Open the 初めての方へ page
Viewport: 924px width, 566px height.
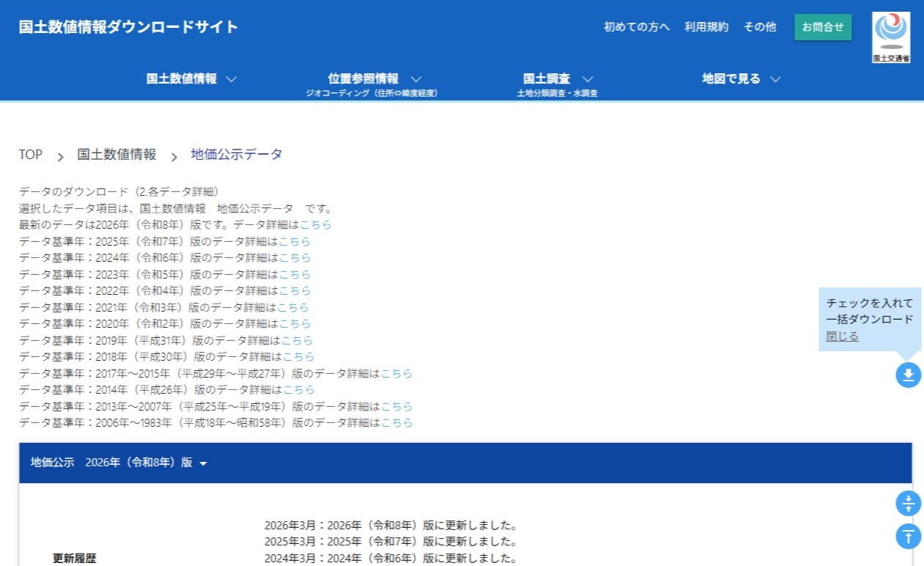click(636, 27)
